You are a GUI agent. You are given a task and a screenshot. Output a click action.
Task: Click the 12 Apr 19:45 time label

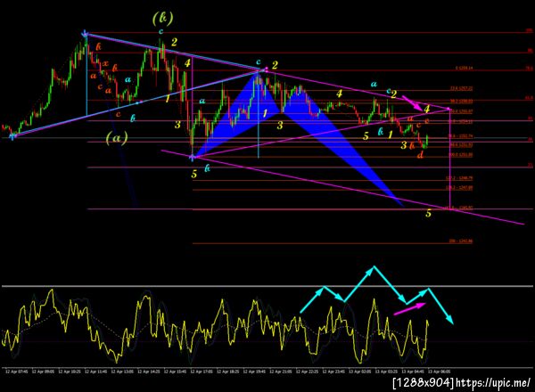pyautogui.click(x=254, y=372)
